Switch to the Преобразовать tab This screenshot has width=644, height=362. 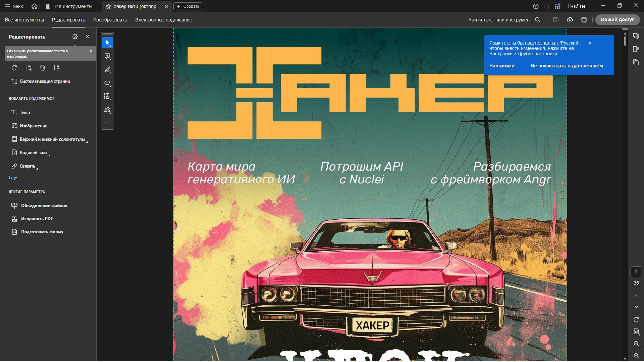pos(110,20)
